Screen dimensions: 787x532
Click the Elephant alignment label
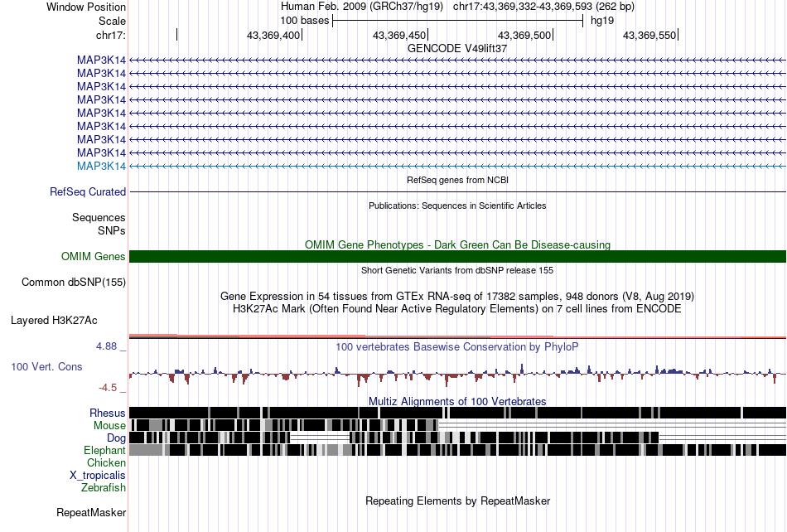click(105, 450)
